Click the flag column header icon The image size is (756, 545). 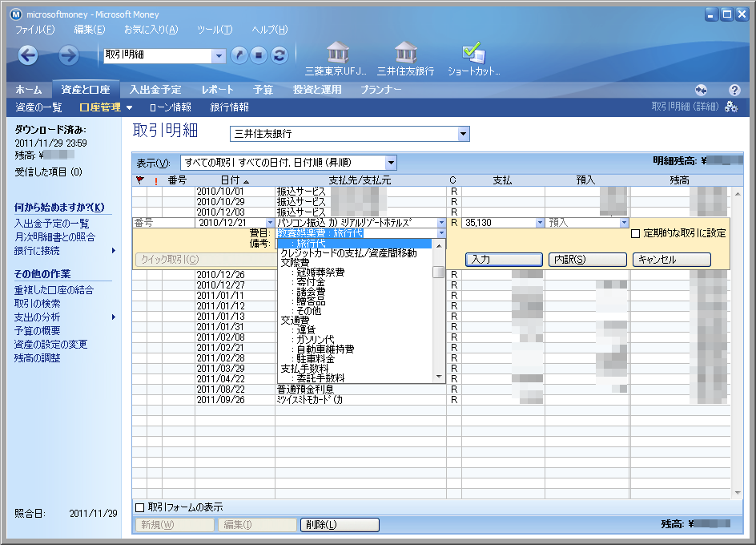[140, 180]
